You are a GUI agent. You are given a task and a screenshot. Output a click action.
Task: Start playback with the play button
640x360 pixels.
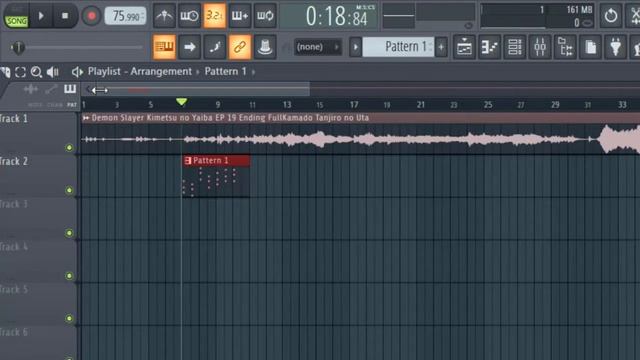41,16
